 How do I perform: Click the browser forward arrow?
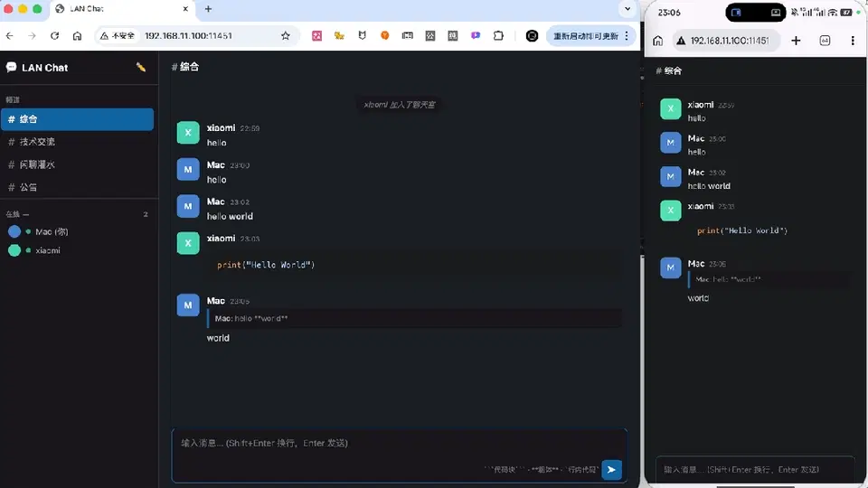click(x=33, y=36)
